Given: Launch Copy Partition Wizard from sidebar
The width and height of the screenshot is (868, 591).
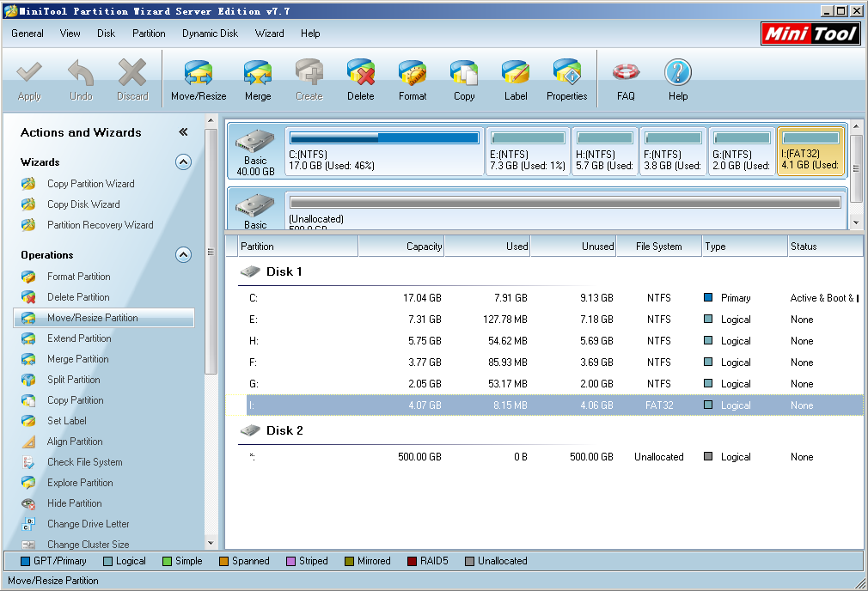Looking at the screenshot, I should click(91, 184).
